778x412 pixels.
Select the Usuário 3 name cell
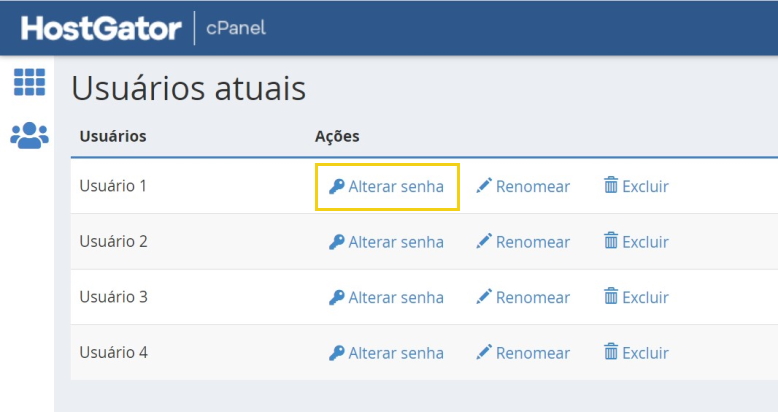click(114, 297)
